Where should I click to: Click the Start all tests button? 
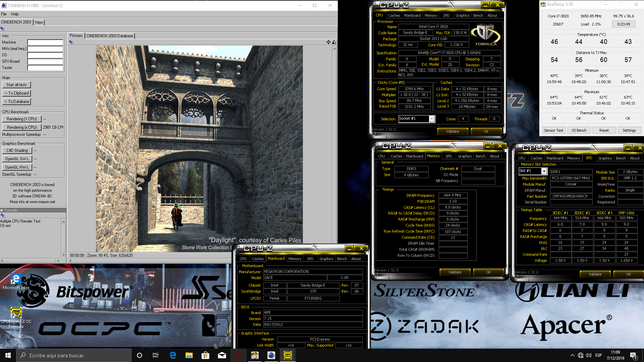point(16,85)
